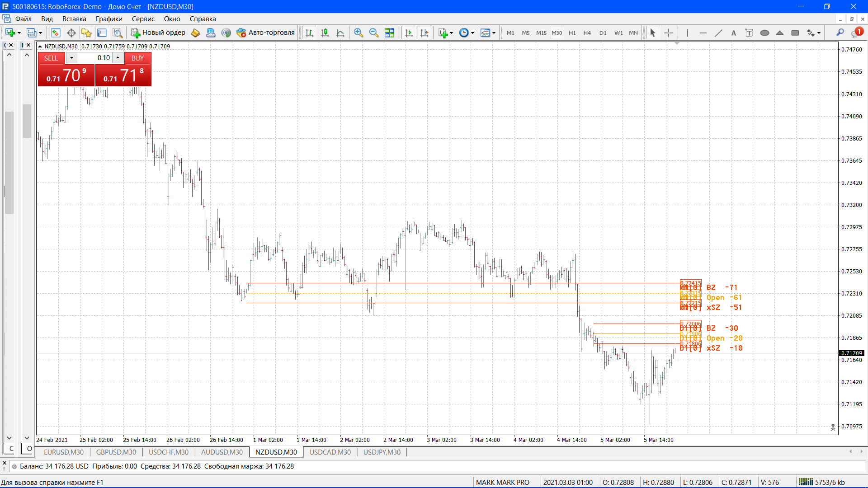Select the crosshair tool
The height and width of the screenshot is (488, 868).
pyautogui.click(x=668, y=33)
